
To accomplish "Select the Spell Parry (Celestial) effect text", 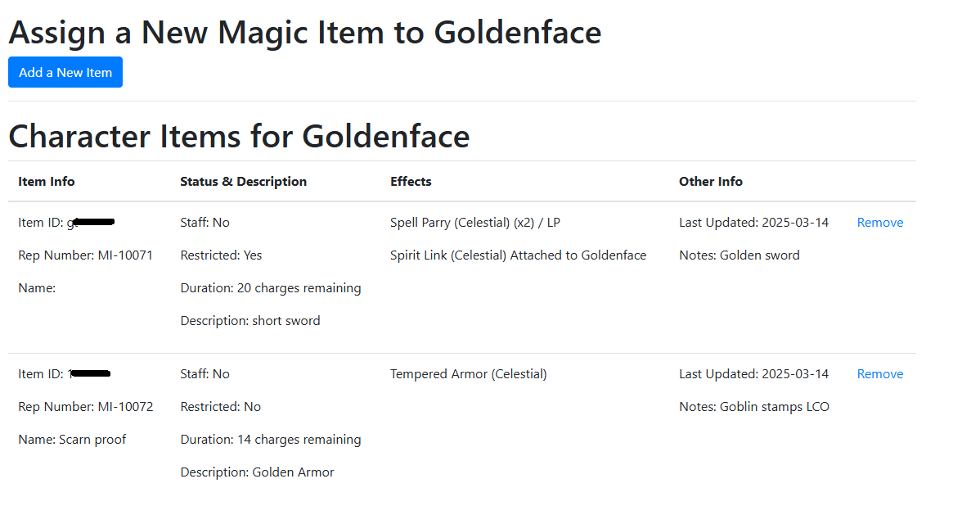I will (x=474, y=223).
